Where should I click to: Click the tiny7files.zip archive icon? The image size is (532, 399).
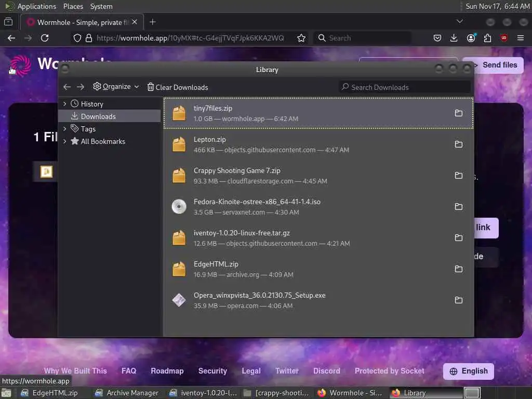(x=179, y=113)
